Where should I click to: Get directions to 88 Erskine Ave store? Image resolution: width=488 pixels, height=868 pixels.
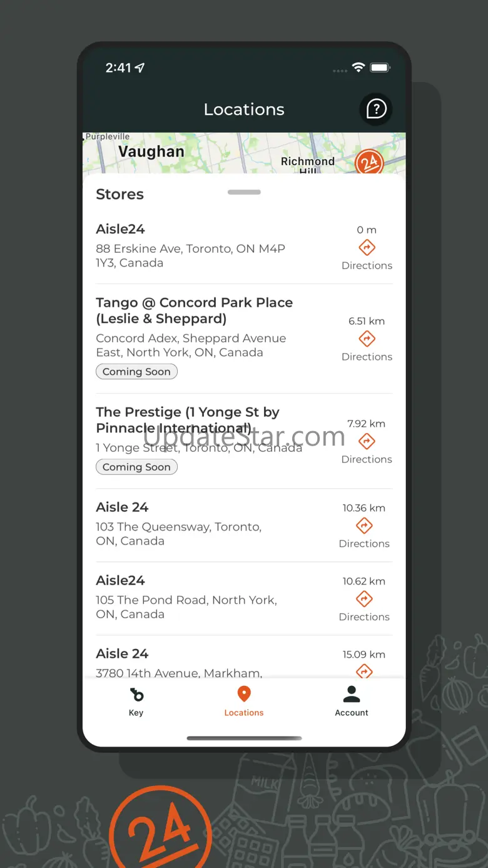tap(367, 248)
